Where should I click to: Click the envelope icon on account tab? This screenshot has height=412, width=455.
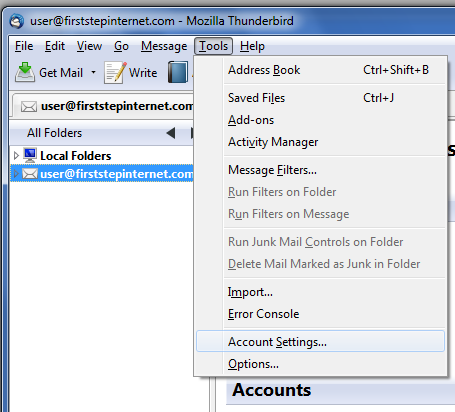coord(29,107)
